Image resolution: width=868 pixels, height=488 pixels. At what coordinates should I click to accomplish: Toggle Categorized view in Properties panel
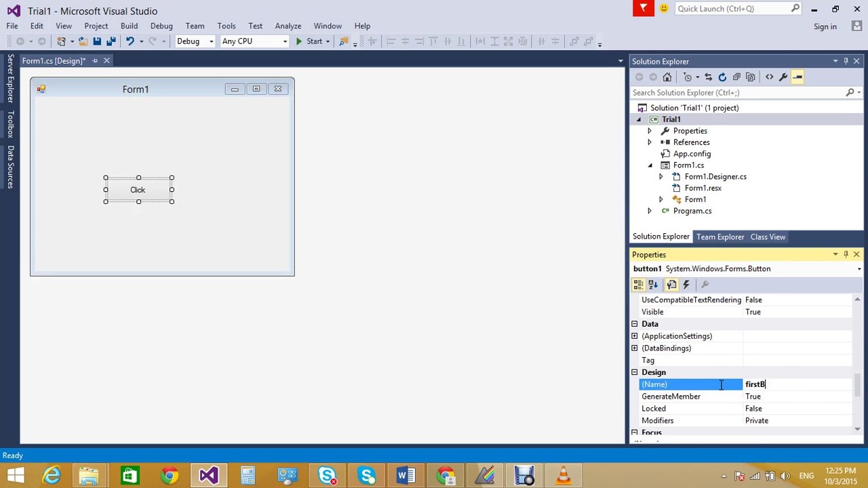[639, 285]
